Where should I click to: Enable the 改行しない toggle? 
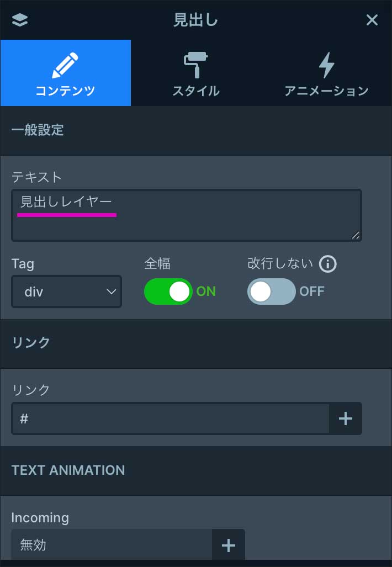click(x=272, y=292)
